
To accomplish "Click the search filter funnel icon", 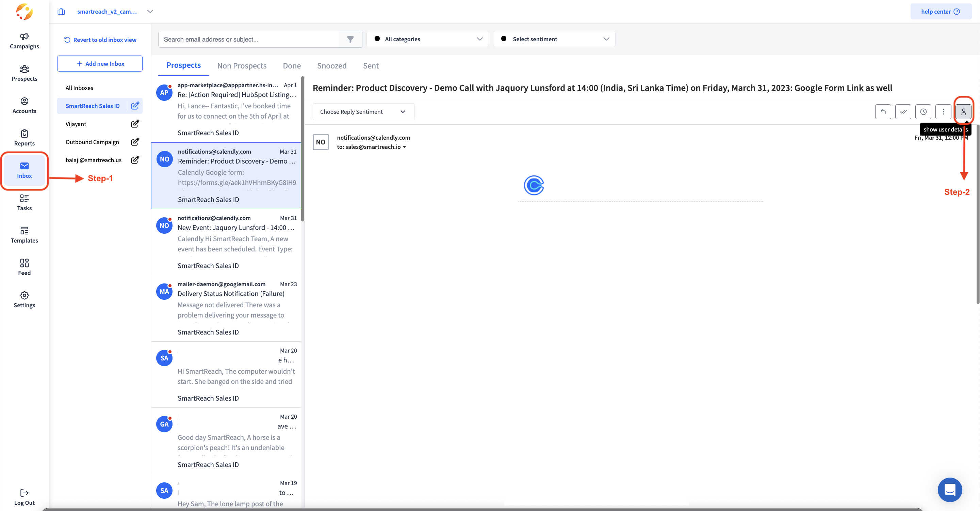I will 350,39.
